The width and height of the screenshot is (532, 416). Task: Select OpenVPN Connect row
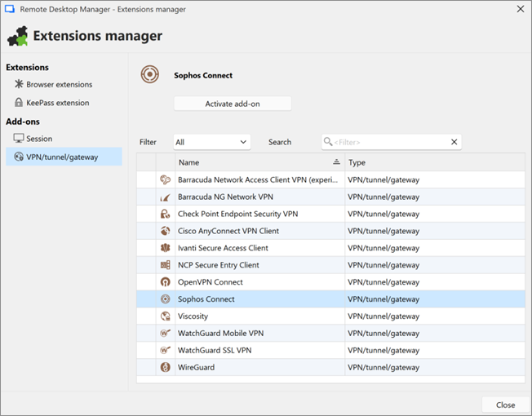pos(330,282)
